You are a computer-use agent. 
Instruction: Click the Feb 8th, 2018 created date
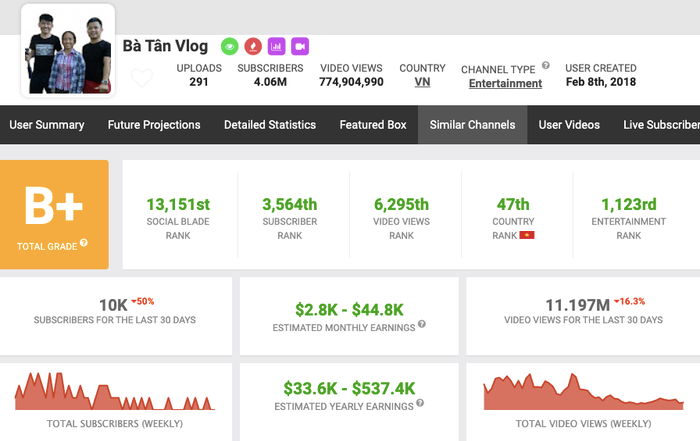(x=601, y=82)
